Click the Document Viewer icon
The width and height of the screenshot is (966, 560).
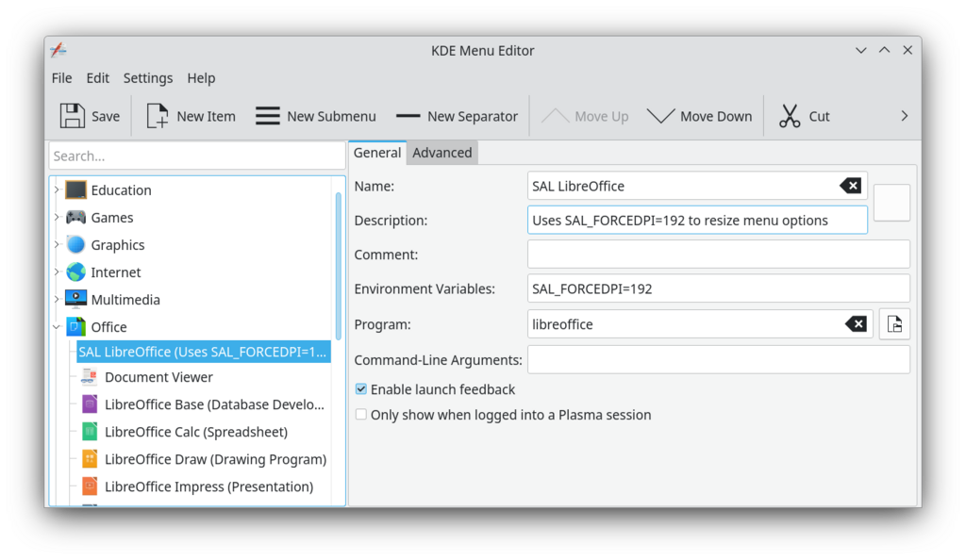[x=90, y=376]
